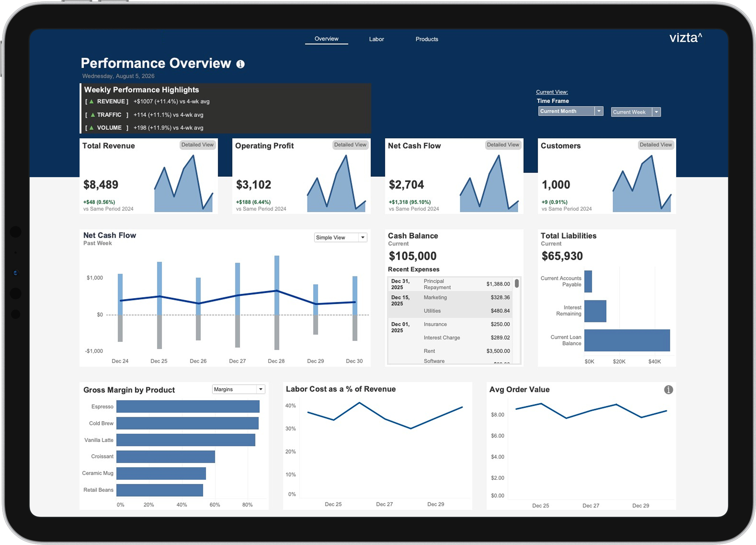This screenshot has height=545, width=756.
Task: Click the Ceramic Mug margin bar
Action: tap(161, 473)
